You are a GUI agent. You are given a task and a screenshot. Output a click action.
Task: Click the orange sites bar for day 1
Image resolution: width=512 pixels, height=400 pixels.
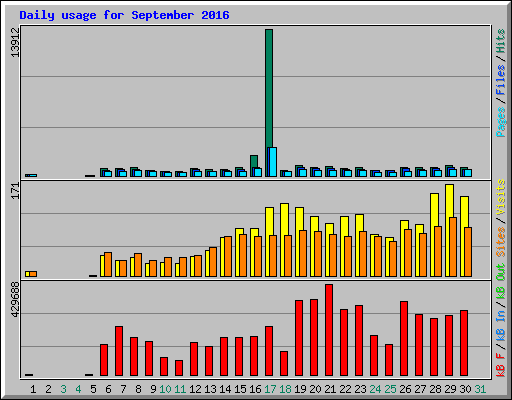[x=33, y=274]
